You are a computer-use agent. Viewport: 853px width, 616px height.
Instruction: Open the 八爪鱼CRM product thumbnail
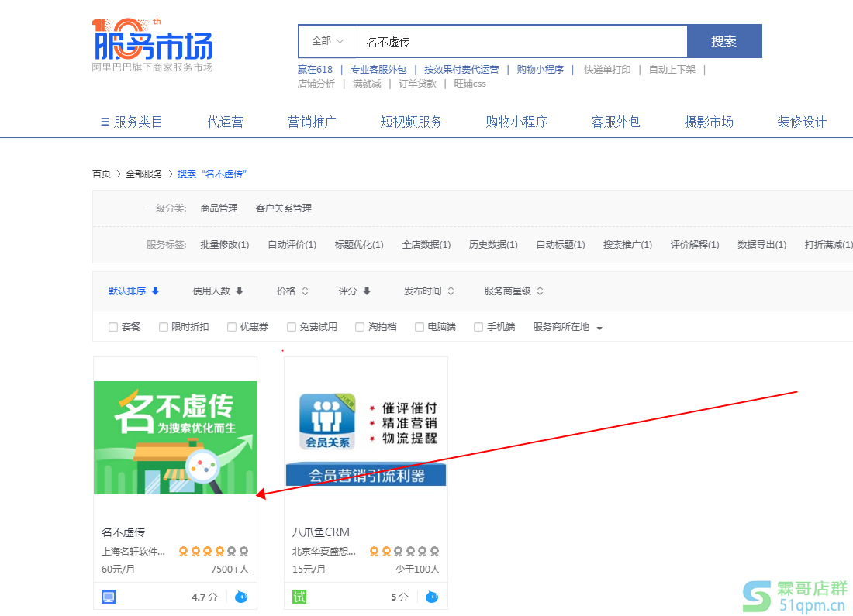(365, 434)
